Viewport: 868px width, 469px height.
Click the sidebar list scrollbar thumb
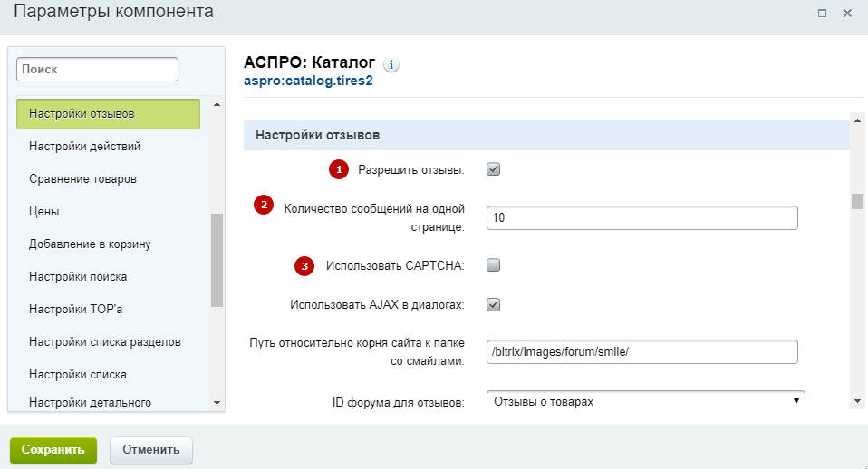tap(217, 260)
